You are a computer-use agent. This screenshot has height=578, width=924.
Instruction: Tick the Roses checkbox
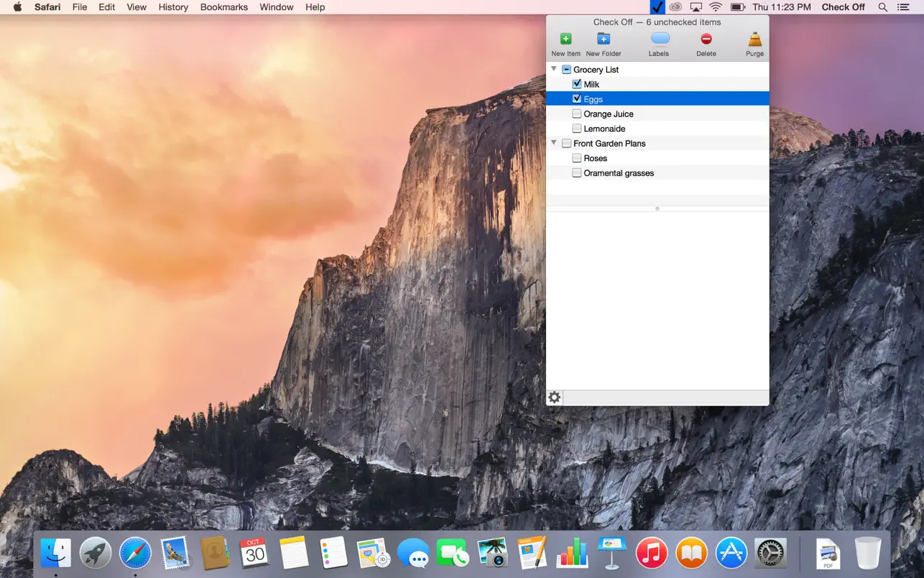[577, 158]
